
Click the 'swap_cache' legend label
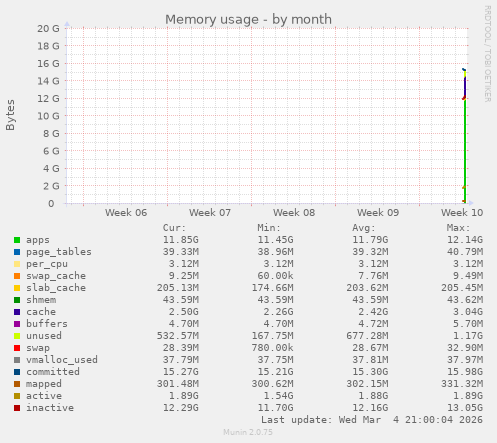pyautogui.click(x=56, y=276)
